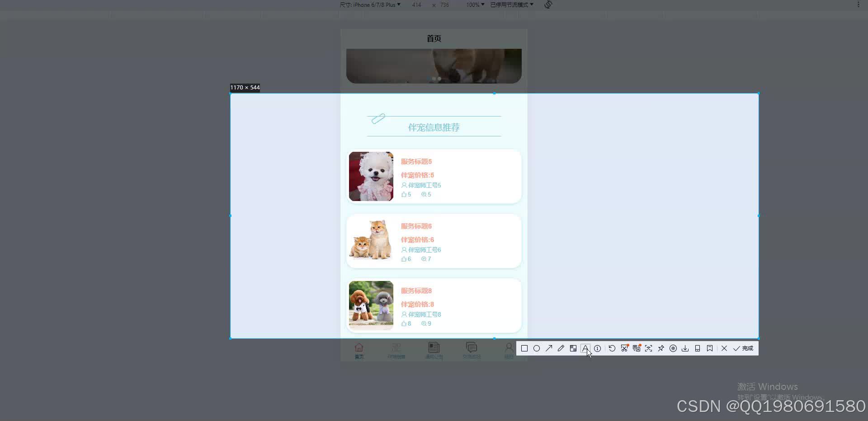The height and width of the screenshot is (421, 868).
Task: Select the pencil freehand tool
Action: point(561,348)
